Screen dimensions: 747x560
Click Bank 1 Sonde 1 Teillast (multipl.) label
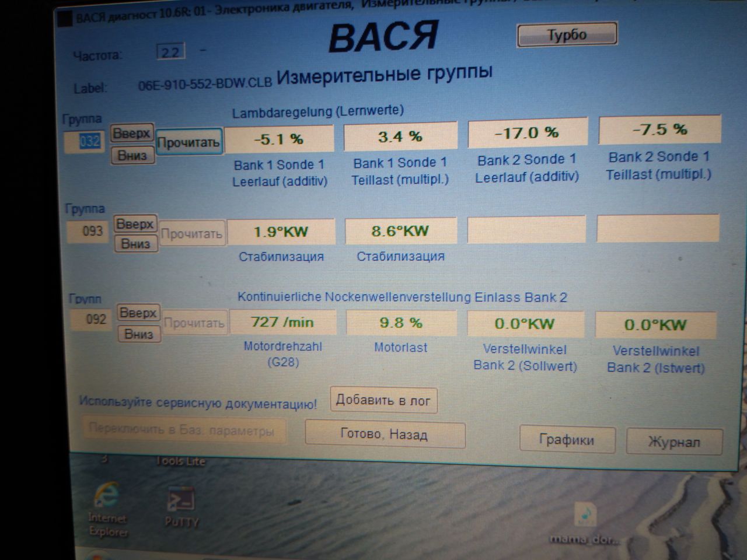tap(400, 171)
